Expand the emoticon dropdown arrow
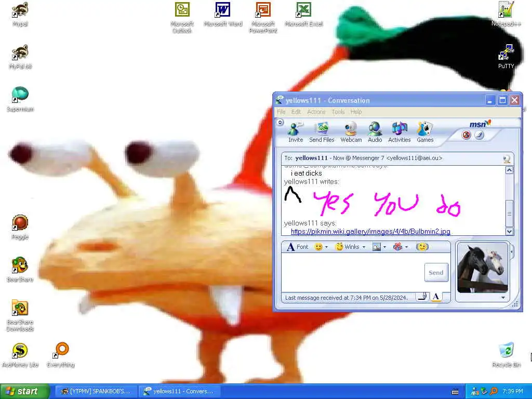 pos(326,247)
